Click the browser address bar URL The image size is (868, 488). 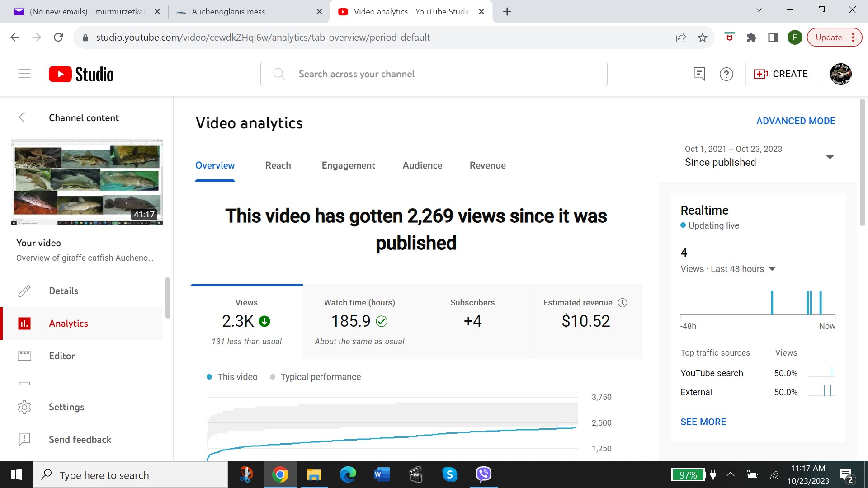pos(263,38)
